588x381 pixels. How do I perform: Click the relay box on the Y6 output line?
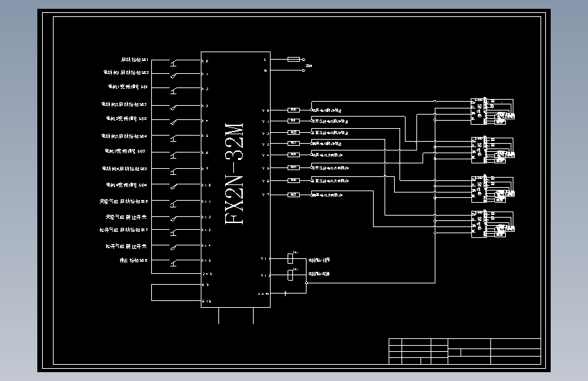coord(294,180)
